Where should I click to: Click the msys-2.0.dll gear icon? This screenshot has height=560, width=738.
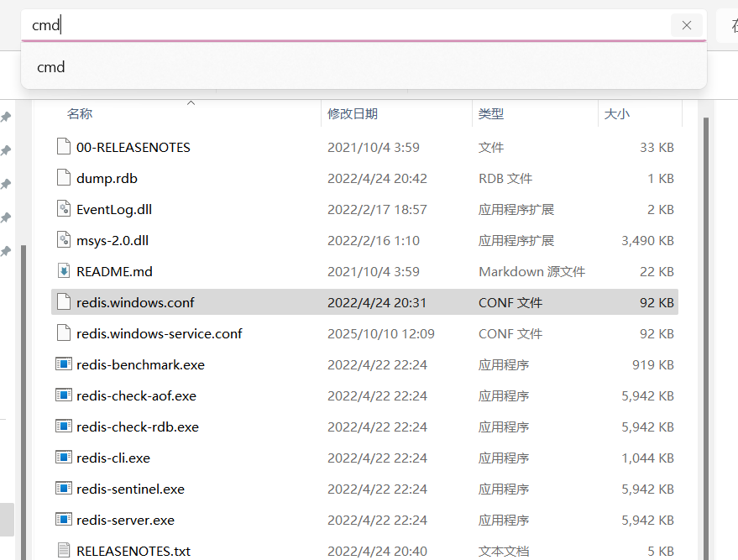64,240
